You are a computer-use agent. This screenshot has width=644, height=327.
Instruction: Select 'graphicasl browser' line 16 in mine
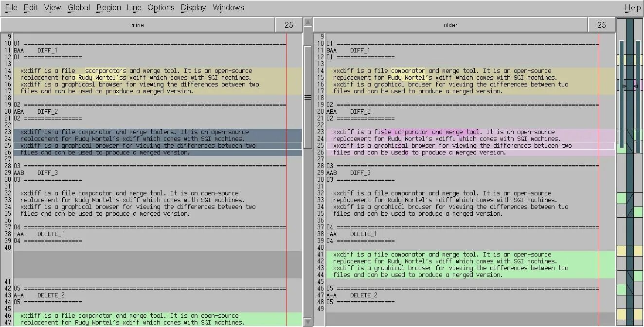tap(158, 85)
